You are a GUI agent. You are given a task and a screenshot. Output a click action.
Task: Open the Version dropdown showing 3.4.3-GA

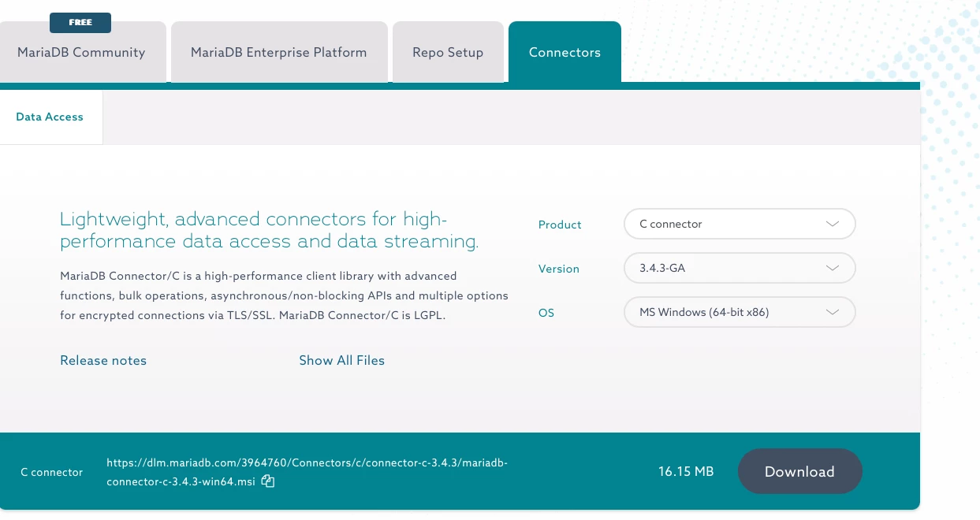coord(740,268)
